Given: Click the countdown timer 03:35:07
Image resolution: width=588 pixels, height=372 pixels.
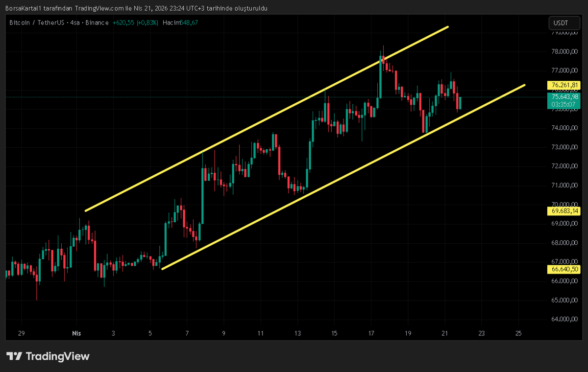Looking at the screenshot, I should [563, 105].
